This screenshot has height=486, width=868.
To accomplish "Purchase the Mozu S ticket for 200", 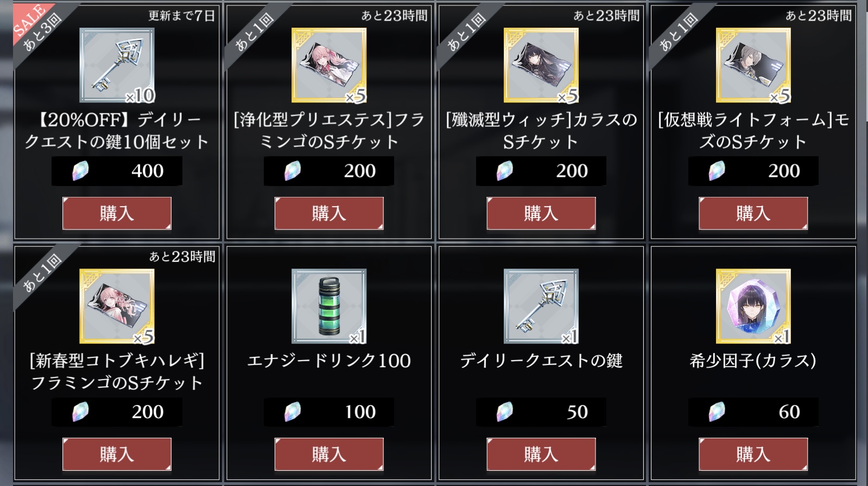I will 753,213.
